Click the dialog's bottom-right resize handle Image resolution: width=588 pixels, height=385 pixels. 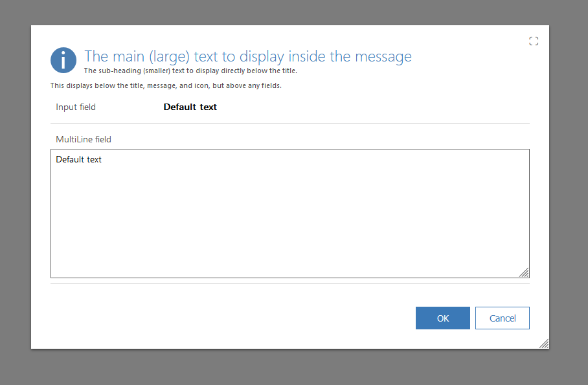[545, 344]
